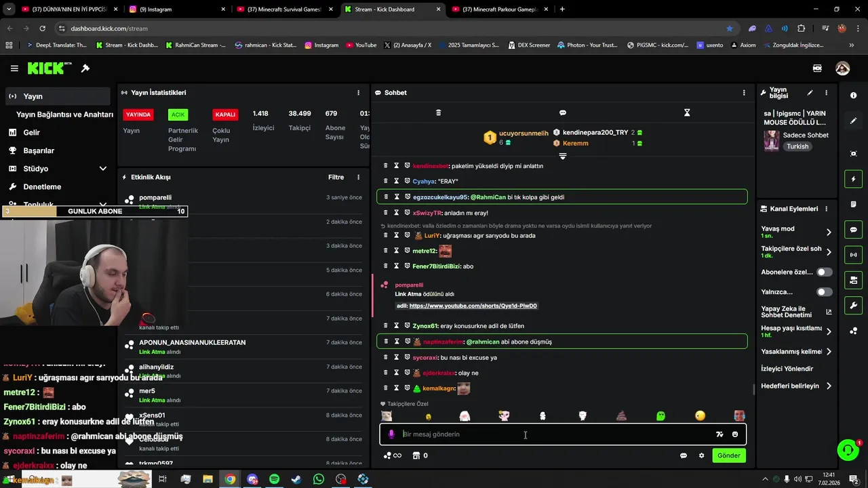Screen dimensions: 868x488
Task: Click the shop icon showing 0
Action: 420,455
